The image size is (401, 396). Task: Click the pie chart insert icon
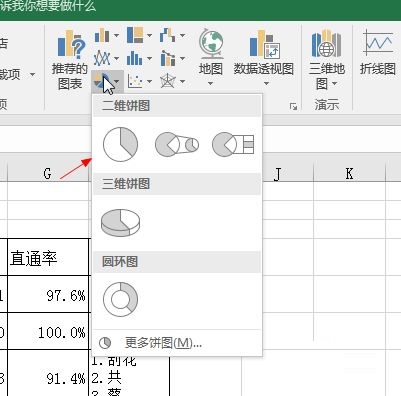103,81
